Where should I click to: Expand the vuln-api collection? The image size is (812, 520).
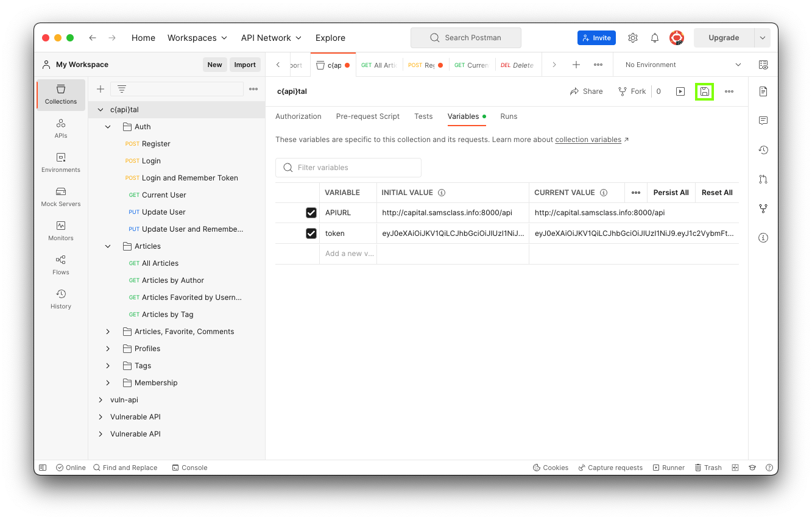101,400
